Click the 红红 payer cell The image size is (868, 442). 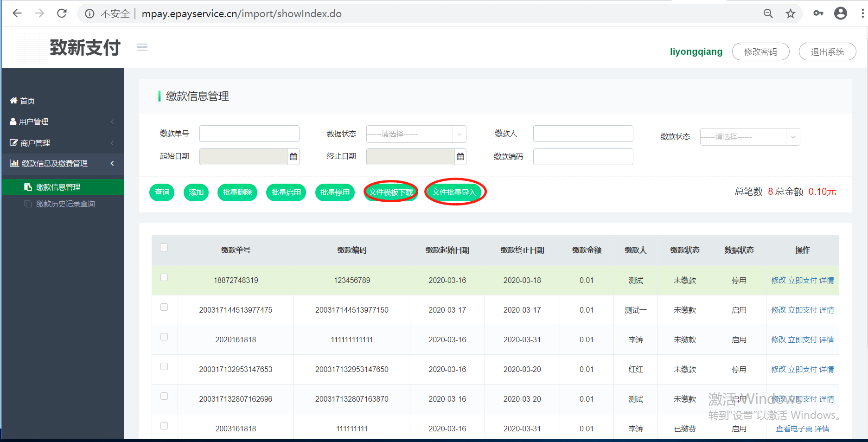tap(636, 369)
